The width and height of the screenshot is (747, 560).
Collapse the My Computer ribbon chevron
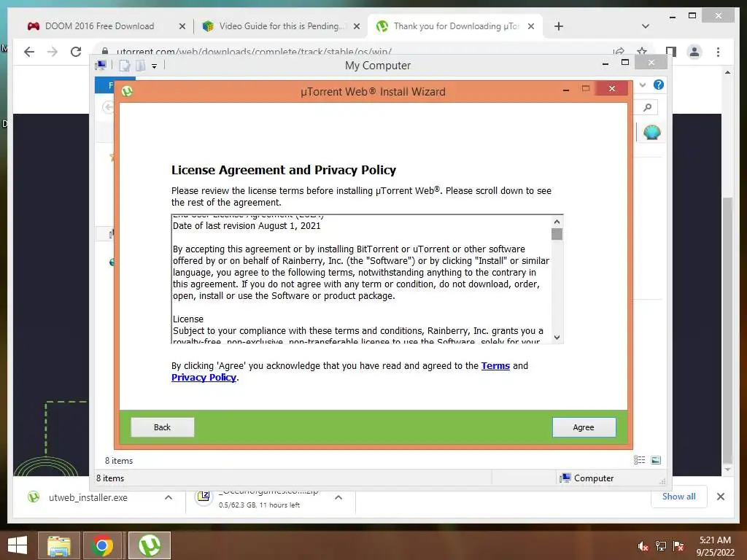[643, 85]
